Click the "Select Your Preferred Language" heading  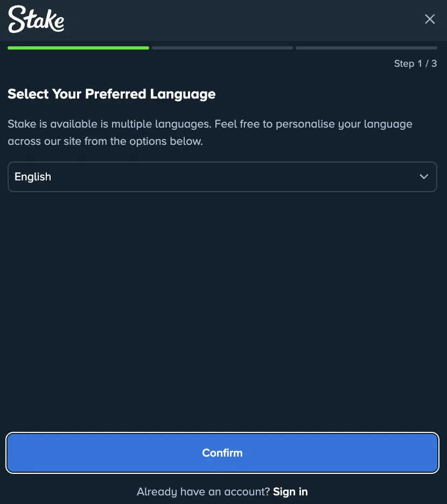(x=111, y=94)
